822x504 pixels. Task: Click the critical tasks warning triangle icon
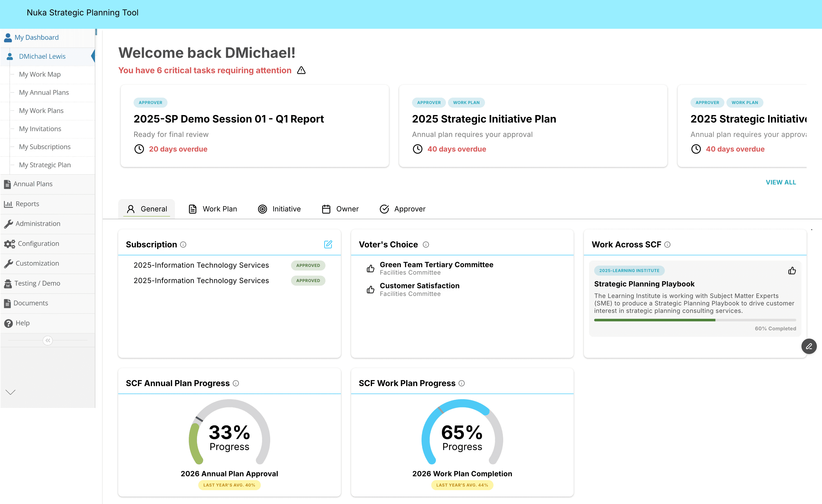point(301,70)
